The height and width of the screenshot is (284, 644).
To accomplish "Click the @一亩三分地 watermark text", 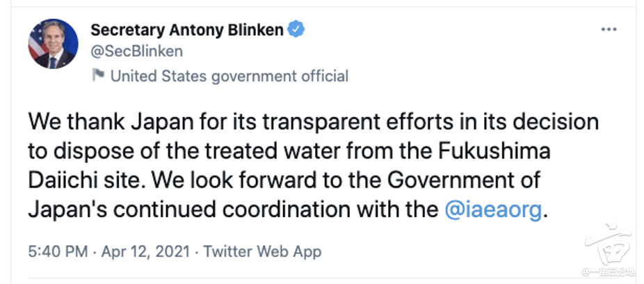I will [x=608, y=272].
